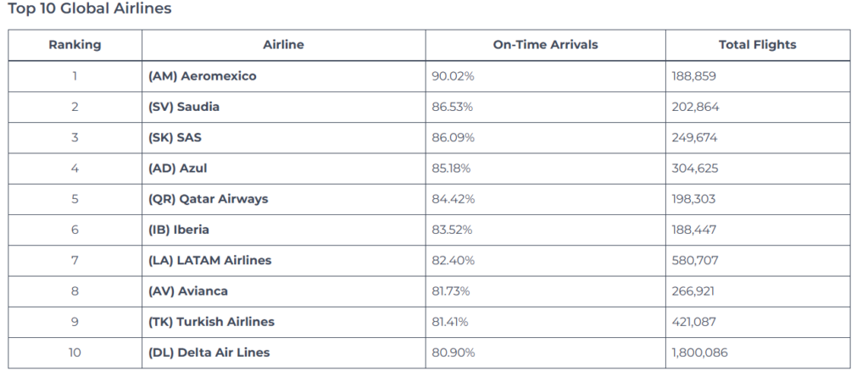Click the (TK) Turkish Airlines entry

(x=211, y=322)
